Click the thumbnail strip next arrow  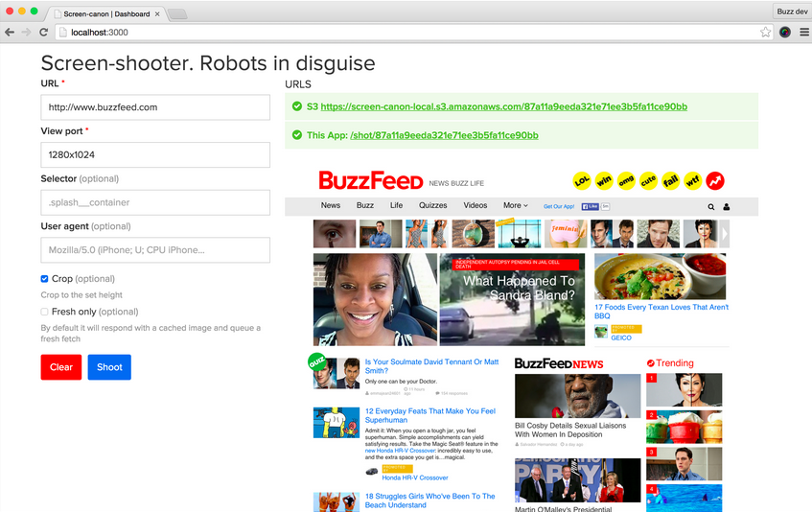tap(725, 234)
